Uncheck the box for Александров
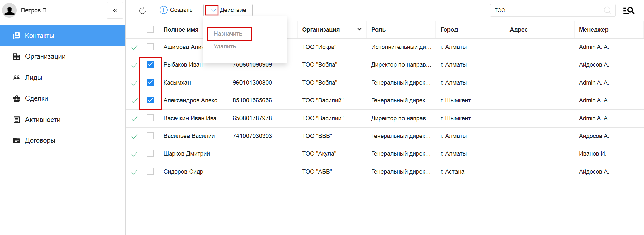 (x=150, y=100)
